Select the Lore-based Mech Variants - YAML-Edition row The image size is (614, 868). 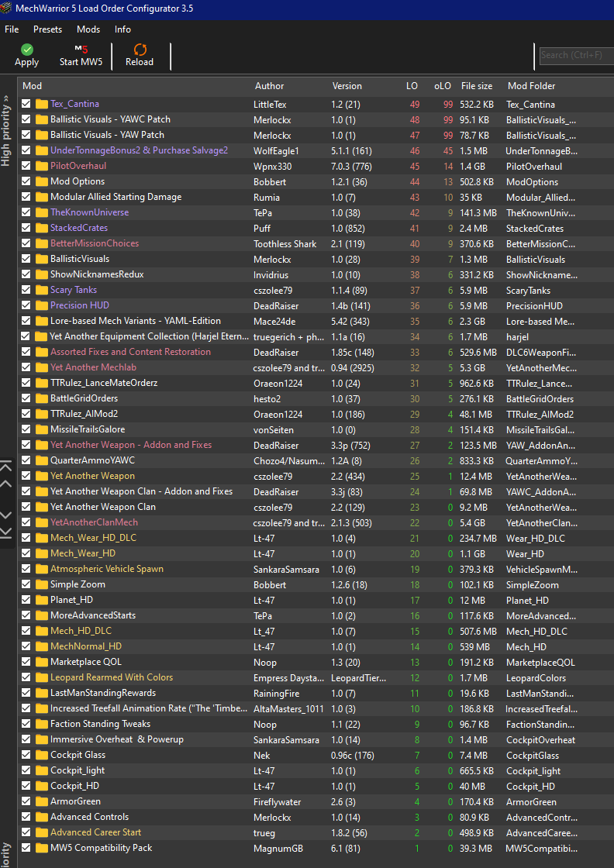[x=316, y=321]
